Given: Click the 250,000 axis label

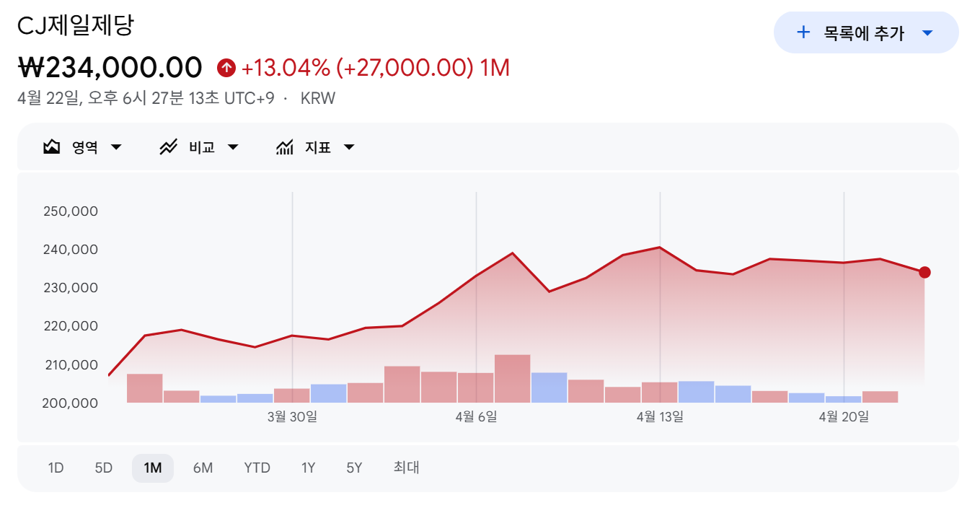Looking at the screenshot, I should (x=71, y=211).
